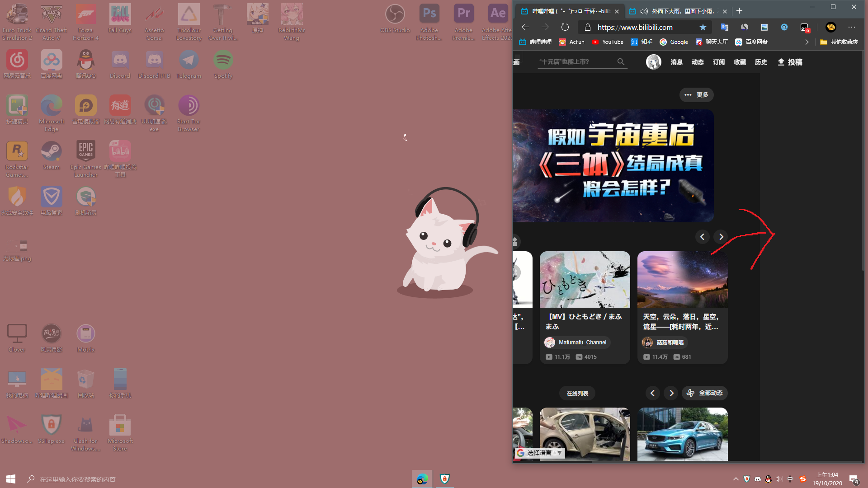
Task: Go to next recommended videos page
Action: tap(721, 237)
